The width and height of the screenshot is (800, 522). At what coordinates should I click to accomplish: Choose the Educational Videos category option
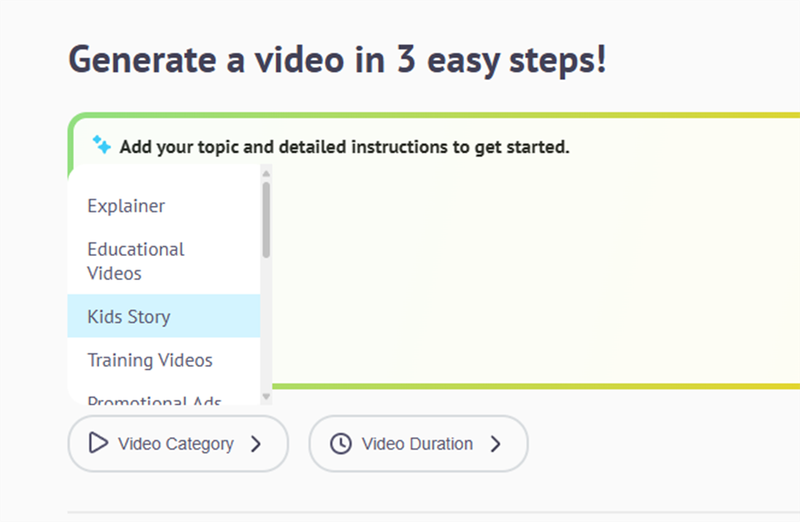point(136,261)
